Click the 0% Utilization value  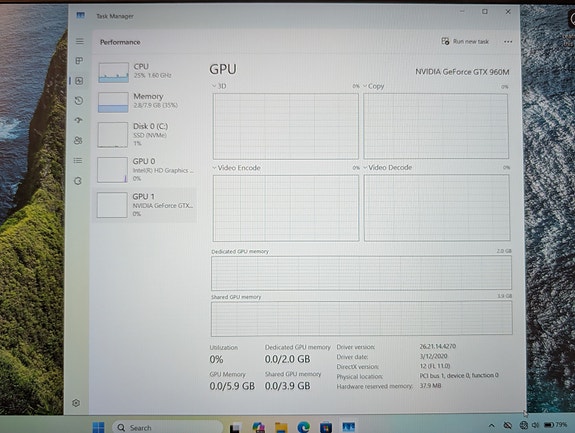pyautogui.click(x=216, y=359)
